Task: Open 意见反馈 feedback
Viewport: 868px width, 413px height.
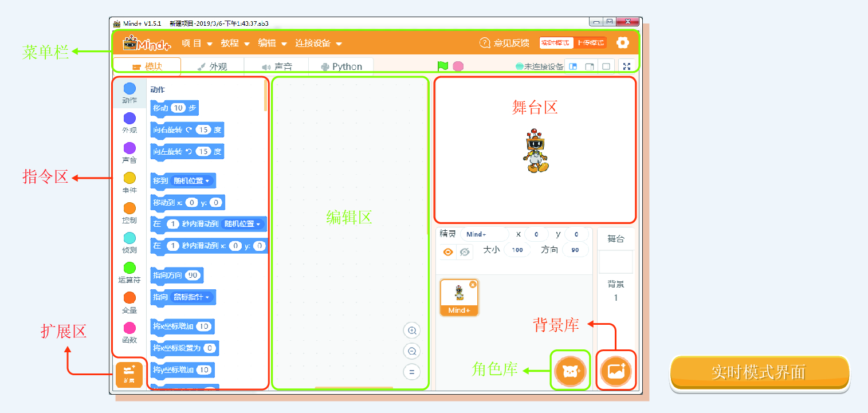Action: 504,43
